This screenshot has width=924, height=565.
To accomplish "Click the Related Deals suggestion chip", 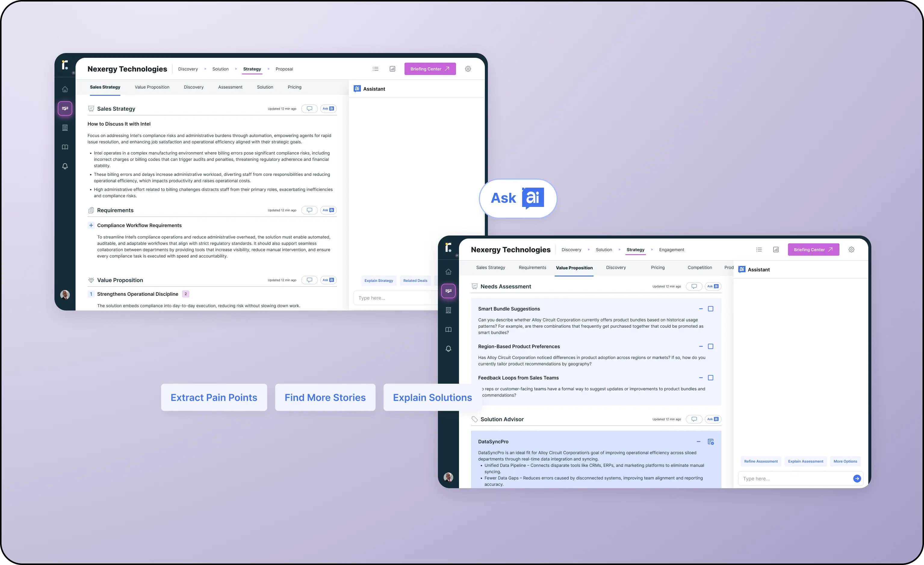I will coord(415,281).
